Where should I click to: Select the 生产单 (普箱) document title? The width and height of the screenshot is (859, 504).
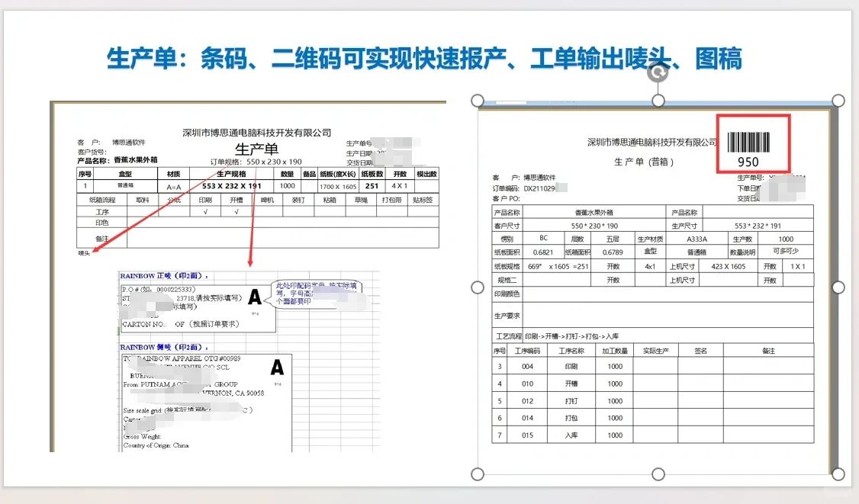[x=645, y=160]
